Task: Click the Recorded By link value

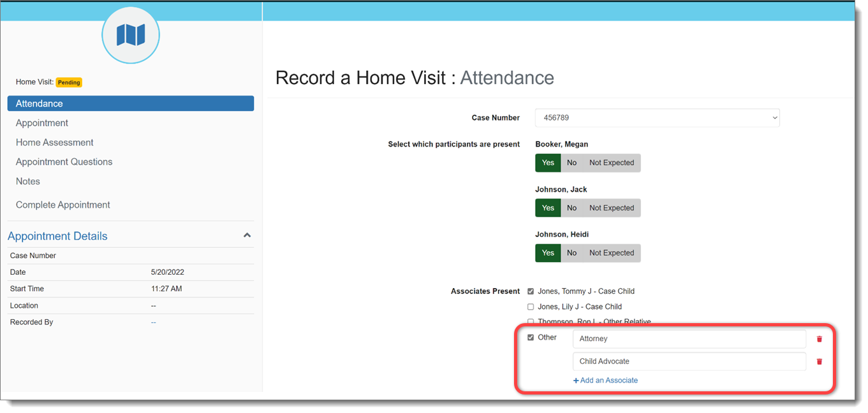Action: coord(153,322)
